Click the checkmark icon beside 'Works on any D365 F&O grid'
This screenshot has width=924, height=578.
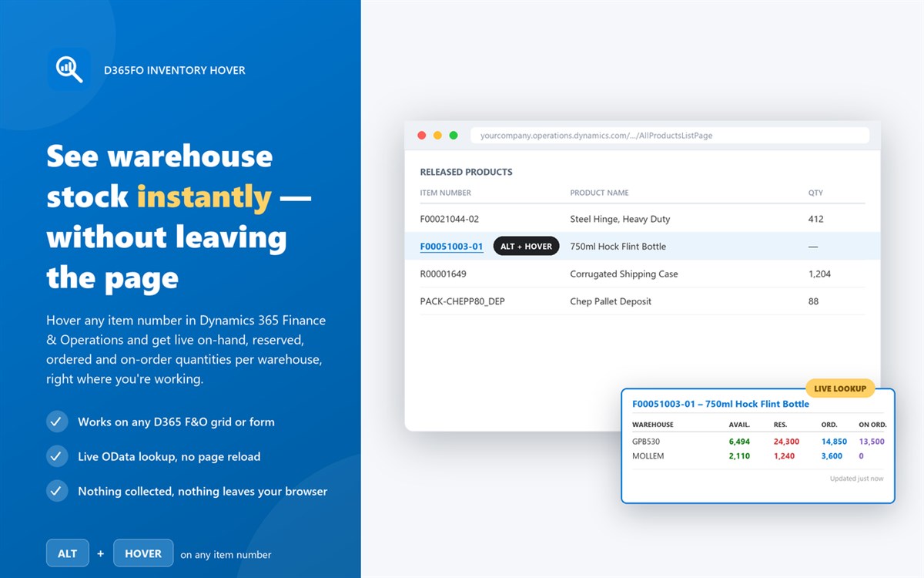(x=56, y=422)
